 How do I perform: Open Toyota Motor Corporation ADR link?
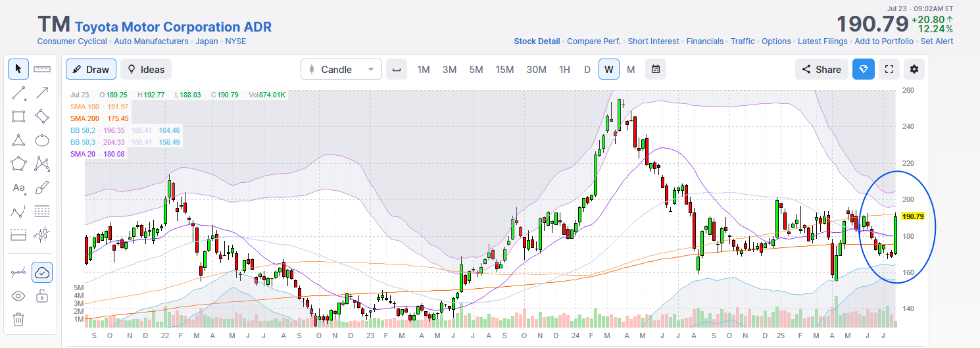(173, 27)
